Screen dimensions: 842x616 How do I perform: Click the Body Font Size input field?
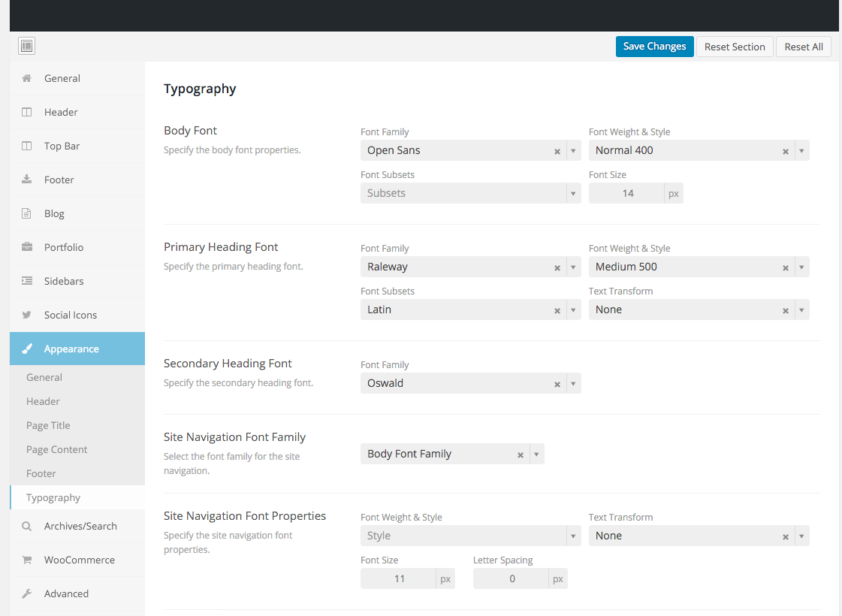[x=627, y=193]
